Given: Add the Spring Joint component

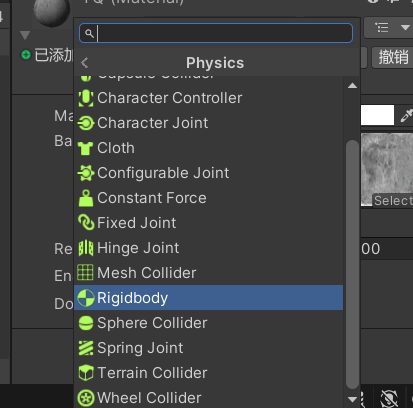Looking at the screenshot, I should [209, 348].
